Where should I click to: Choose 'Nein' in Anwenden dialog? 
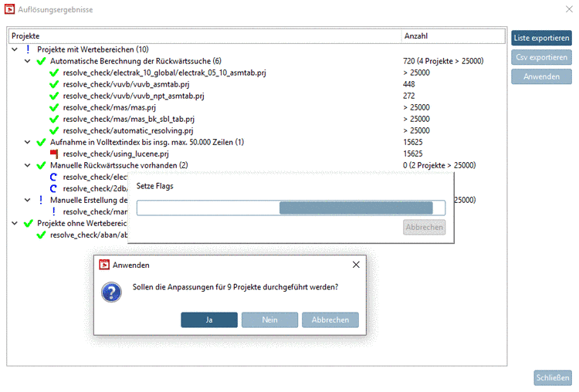click(x=269, y=319)
